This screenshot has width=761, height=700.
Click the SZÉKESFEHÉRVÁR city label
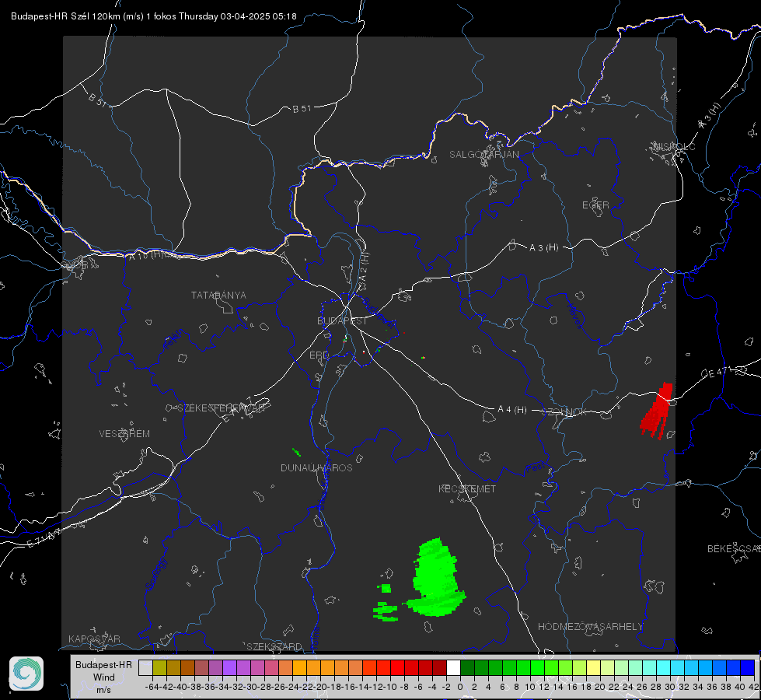click(x=221, y=408)
